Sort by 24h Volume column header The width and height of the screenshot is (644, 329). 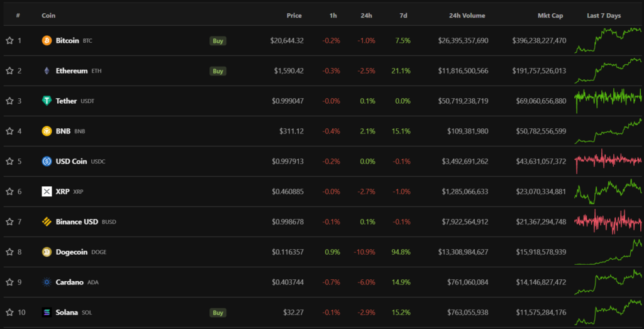467,16
